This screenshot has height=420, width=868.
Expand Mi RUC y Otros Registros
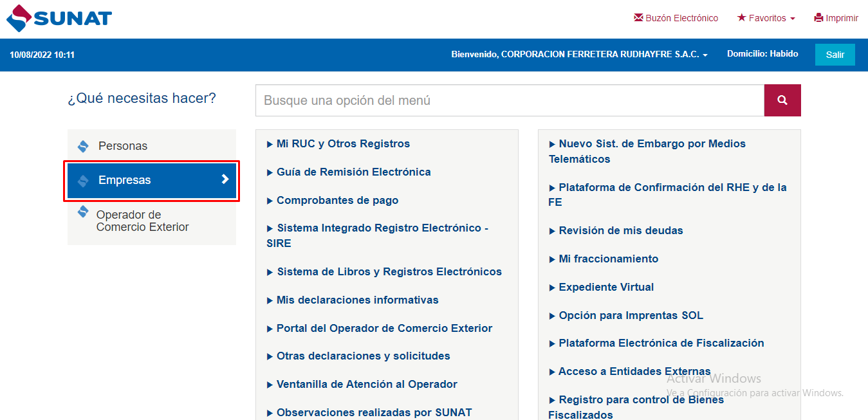(338, 144)
